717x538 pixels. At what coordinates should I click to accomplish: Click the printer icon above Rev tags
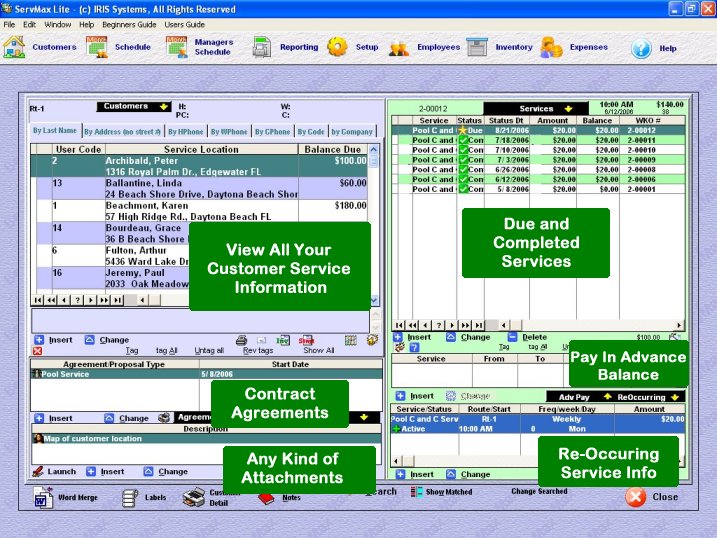pos(241,340)
